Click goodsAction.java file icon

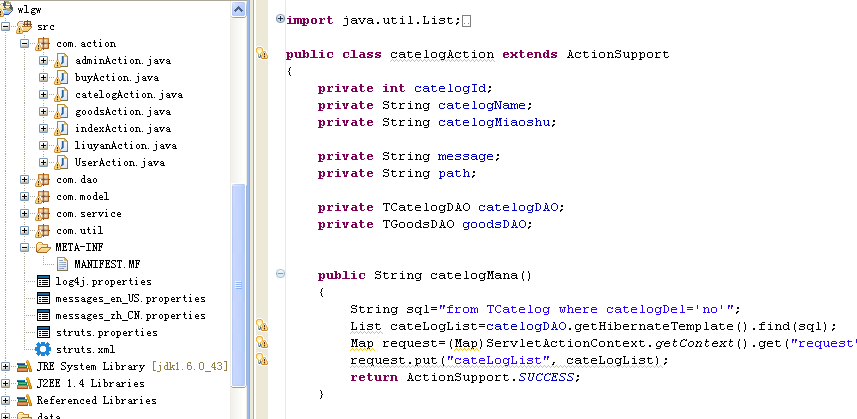tap(61, 111)
